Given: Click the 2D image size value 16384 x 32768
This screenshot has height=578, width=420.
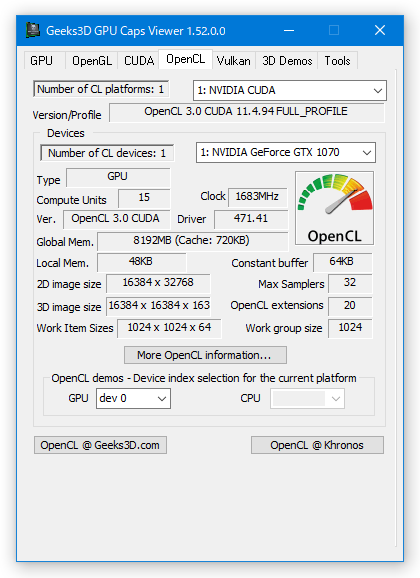Looking at the screenshot, I should click(158, 283).
